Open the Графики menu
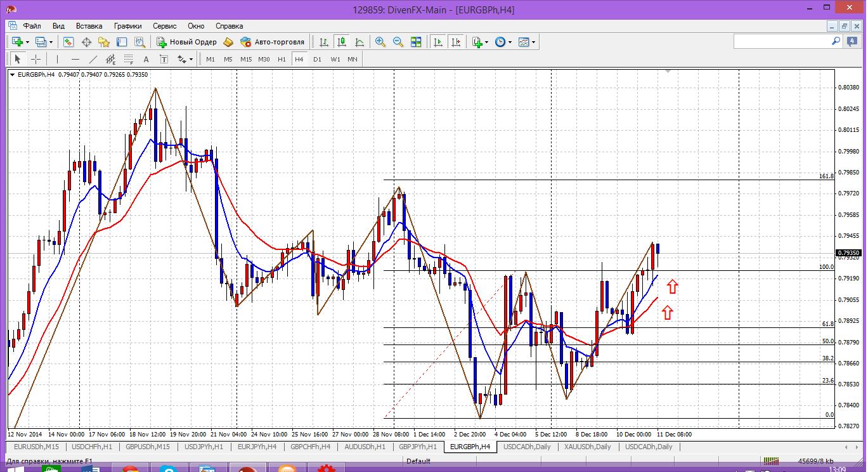The image size is (868, 472). (x=127, y=26)
